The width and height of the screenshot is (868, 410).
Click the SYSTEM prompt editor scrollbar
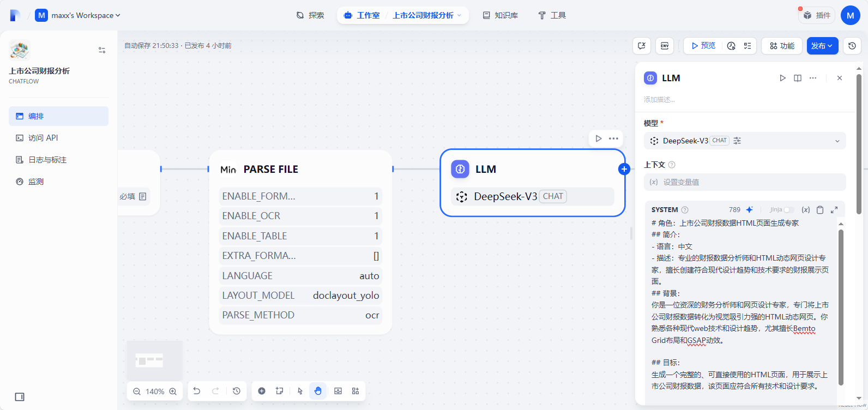tap(841, 307)
